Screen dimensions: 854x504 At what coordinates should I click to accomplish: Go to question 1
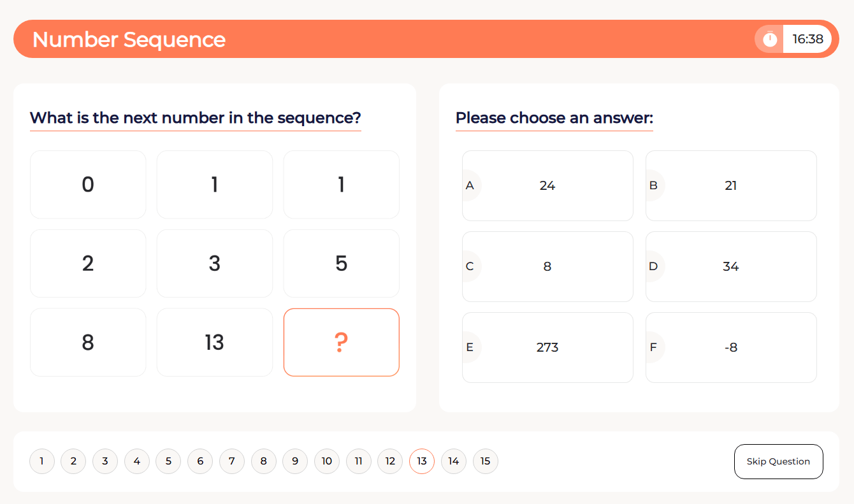click(42, 461)
